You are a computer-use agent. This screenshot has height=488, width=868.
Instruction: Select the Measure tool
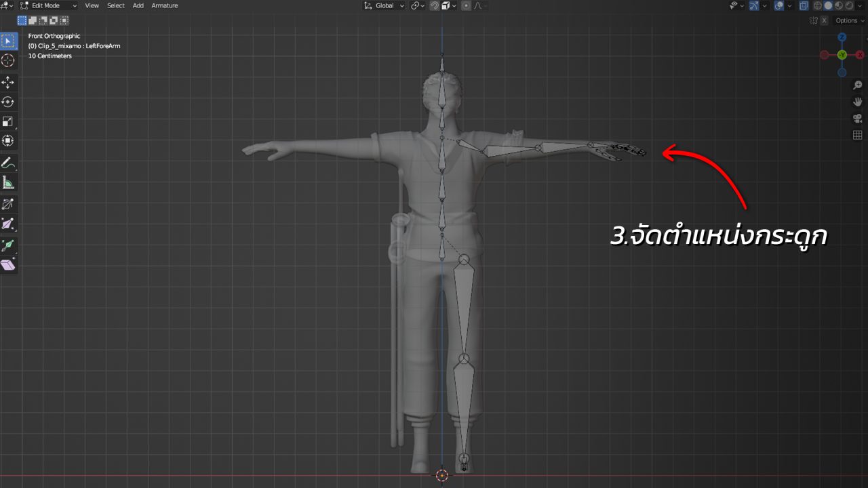(x=8, y=182)
